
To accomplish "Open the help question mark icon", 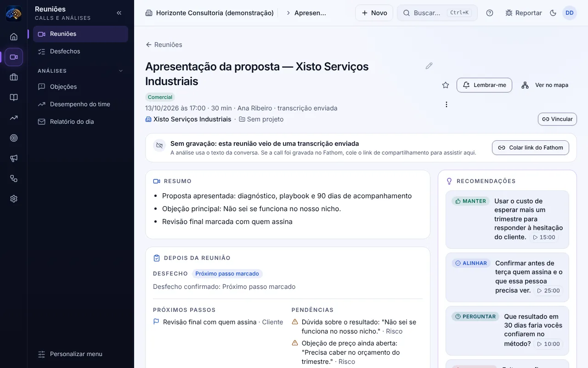I will point(490,13).
